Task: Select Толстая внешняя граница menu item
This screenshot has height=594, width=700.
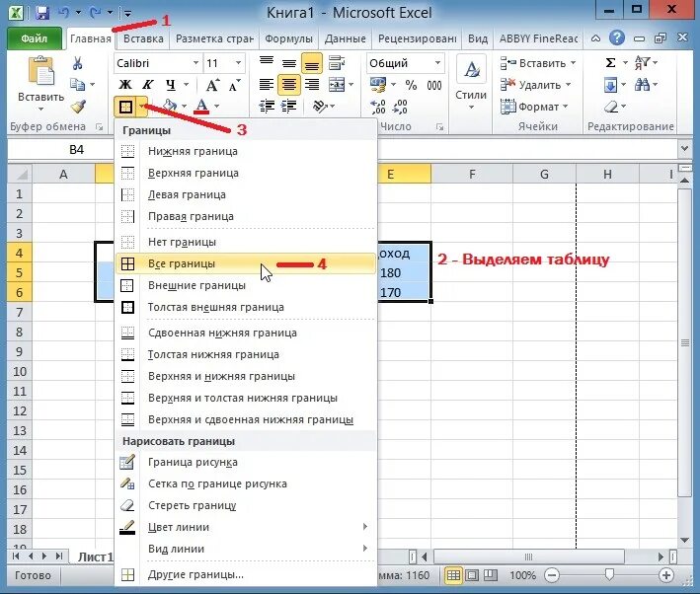Action: (x=246, y=307)
